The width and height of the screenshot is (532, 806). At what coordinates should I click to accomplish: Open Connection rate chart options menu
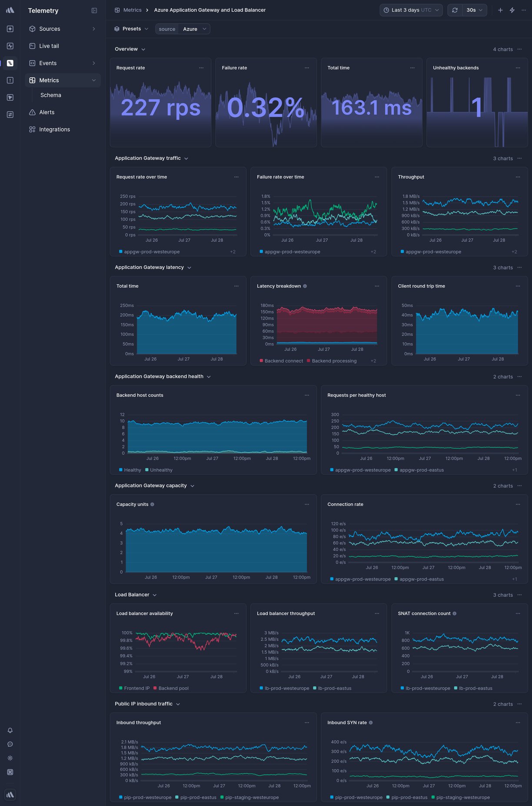coord(518,505)
